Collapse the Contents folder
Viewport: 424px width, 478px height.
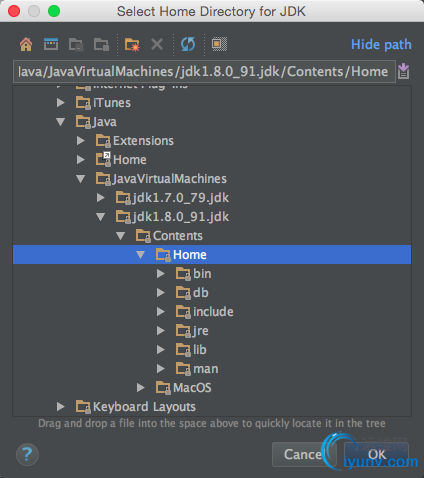(121, 236)
